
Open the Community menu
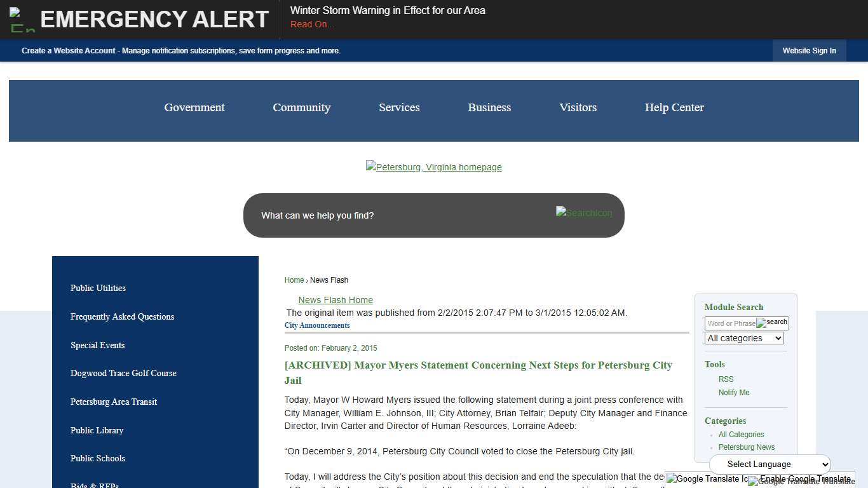pyautogui.click(x=302, y=107)
